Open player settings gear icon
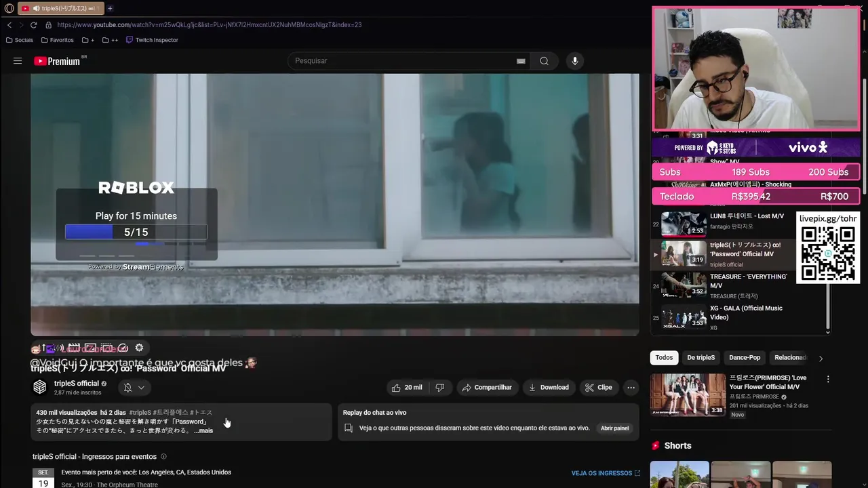Image resolution: width=868 pixels, height=488 pixels. (139, 348)
